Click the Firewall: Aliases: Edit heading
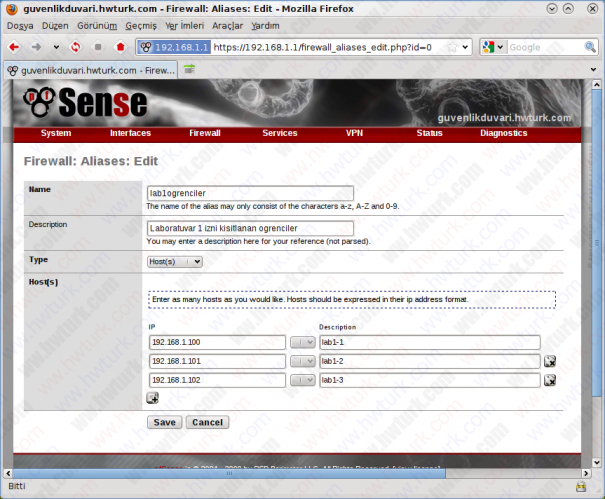 click(x=91, y=161)
